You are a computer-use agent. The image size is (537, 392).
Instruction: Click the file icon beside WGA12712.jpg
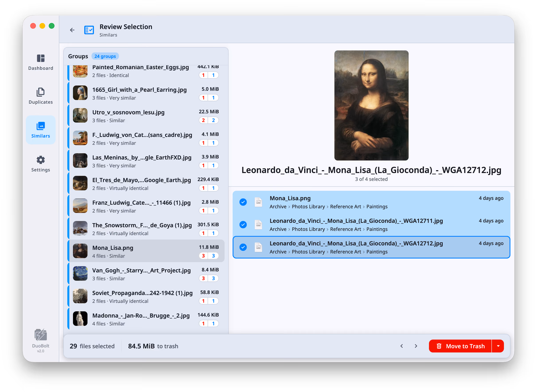258,247
